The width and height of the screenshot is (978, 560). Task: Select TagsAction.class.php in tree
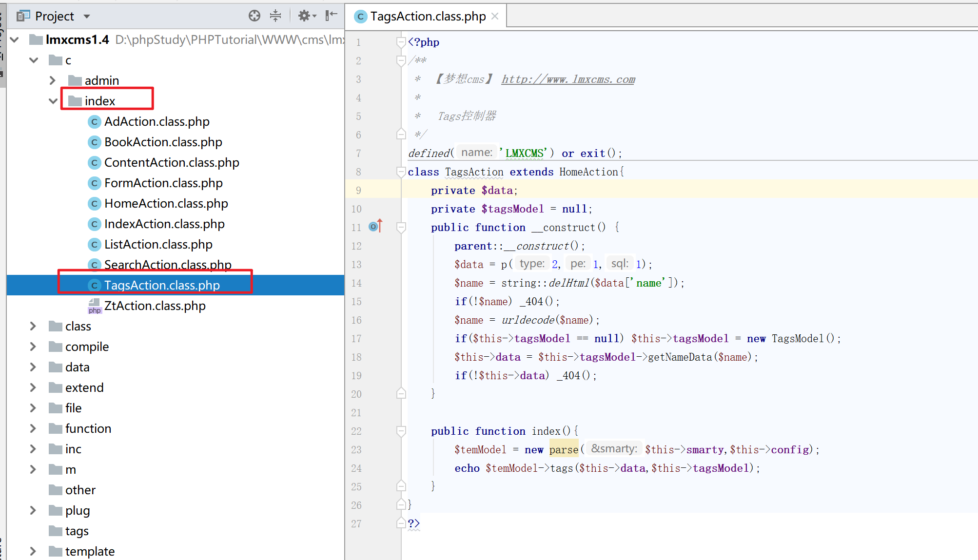(162, 285)
